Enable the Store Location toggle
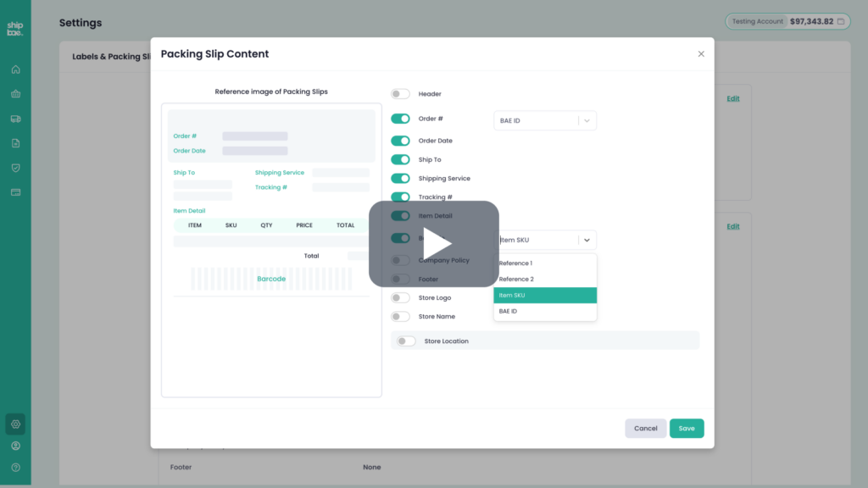Image resolution: width=868 pixels, height=488 pixels. click(406, 341)
